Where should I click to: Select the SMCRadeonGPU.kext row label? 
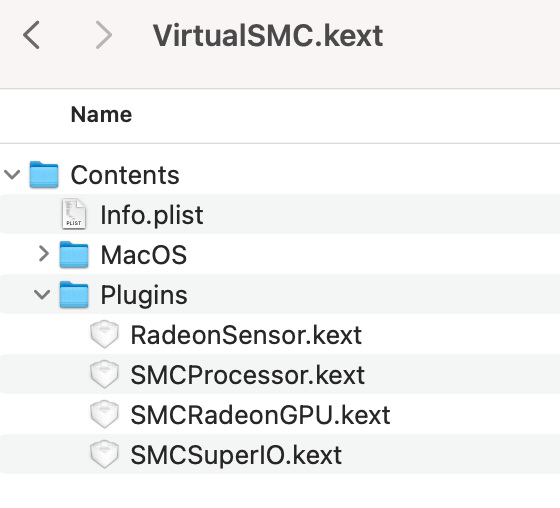[x=260, y=415]
